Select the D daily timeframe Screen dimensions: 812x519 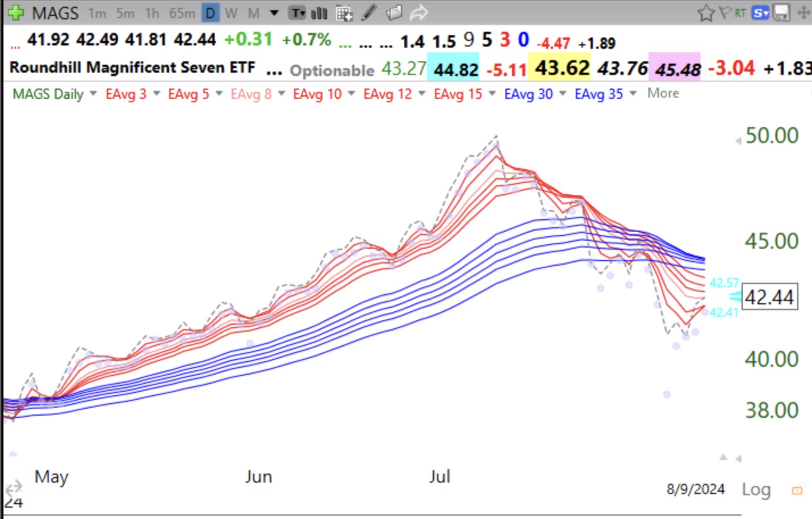tap(211, 13)
